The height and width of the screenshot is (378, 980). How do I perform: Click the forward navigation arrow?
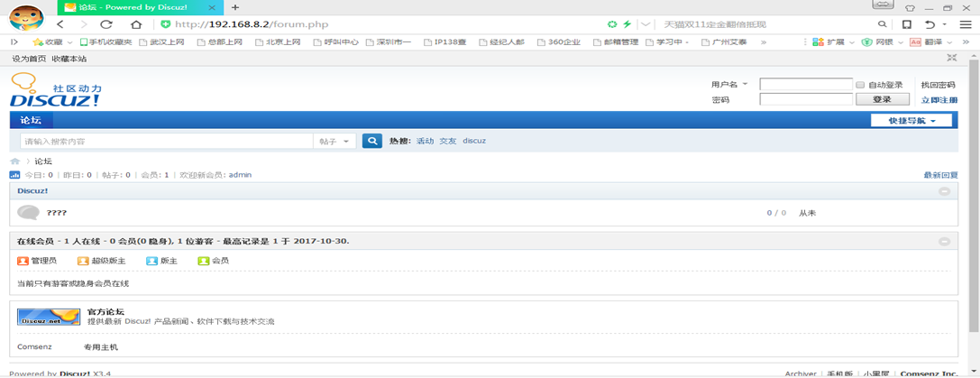(x=84, y=24)
